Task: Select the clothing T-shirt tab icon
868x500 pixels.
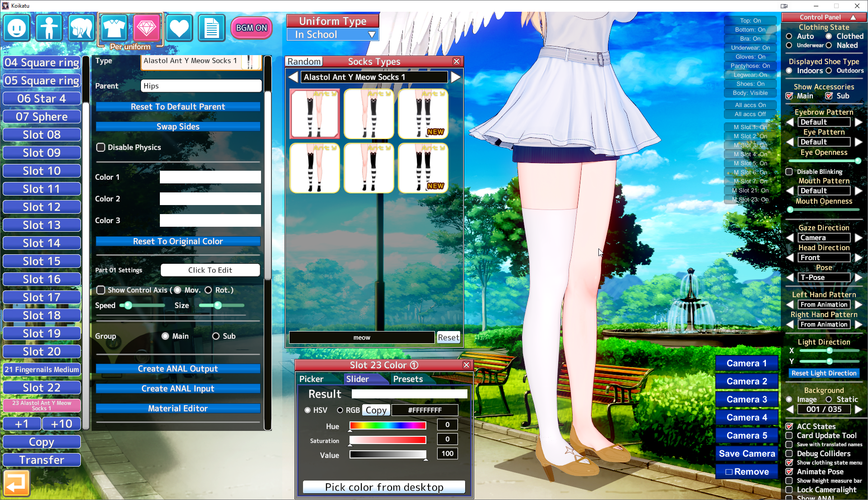Action: click(x=114, y=28)
